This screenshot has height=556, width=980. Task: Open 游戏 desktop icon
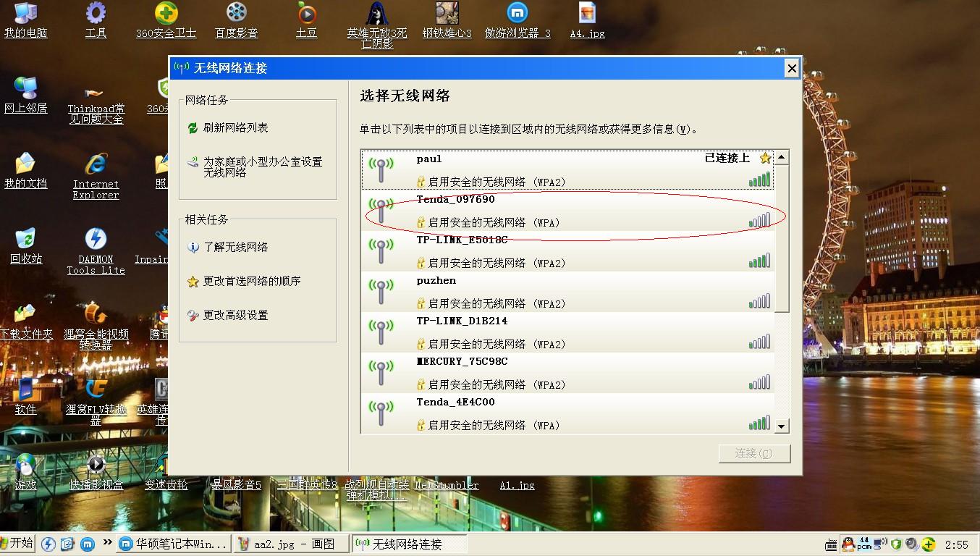[x=25, y=472]
